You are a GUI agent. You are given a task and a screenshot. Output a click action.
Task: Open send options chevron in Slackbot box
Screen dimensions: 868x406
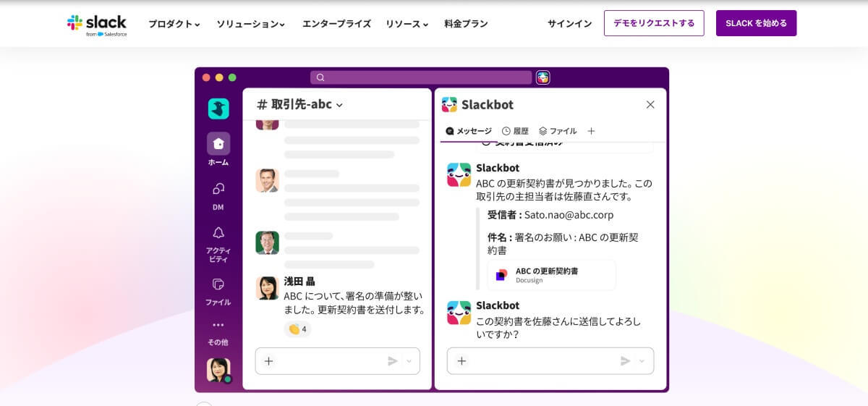(642, 361)
